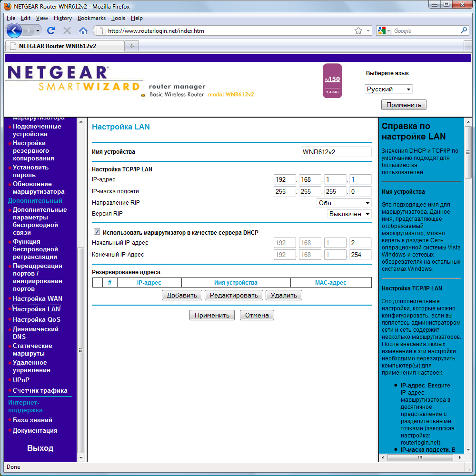Screen dimensions: 476x476
Task: Open the Версия RIP dropdown
Action: (x=349, y=214)
